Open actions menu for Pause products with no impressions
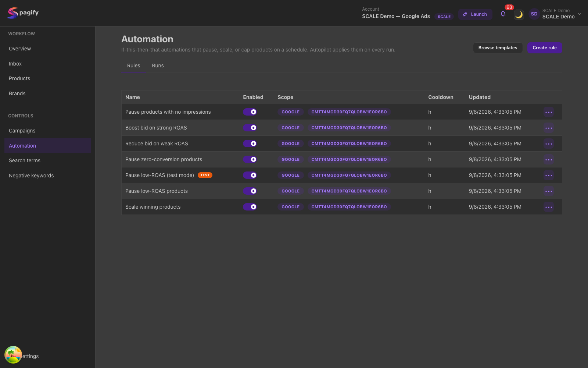This screenshot has width=588, height=368. click(549, 112)
